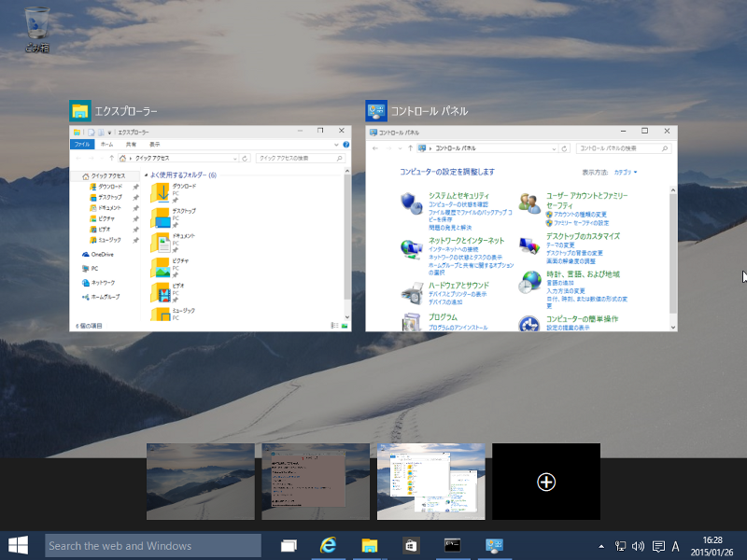
Task: Click the Explorer help question mark icon
Action: click(x=346, y=145)
